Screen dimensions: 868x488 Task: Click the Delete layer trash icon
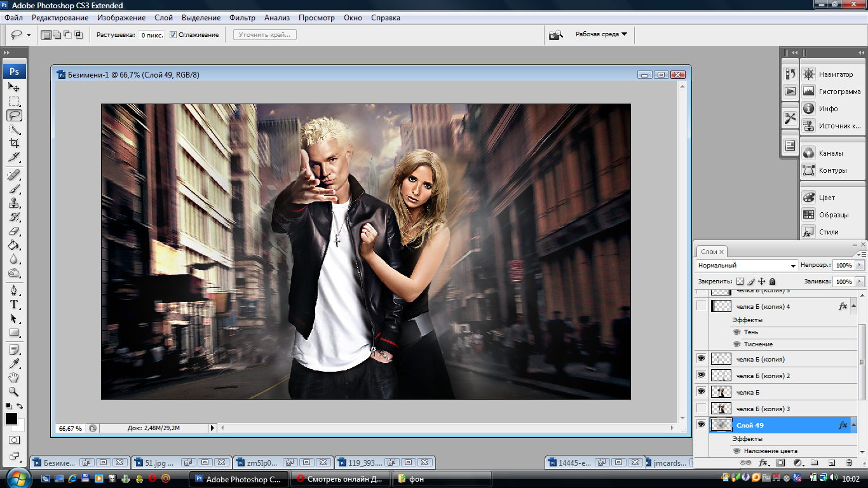pyautogui.click(x=849, y=463)
